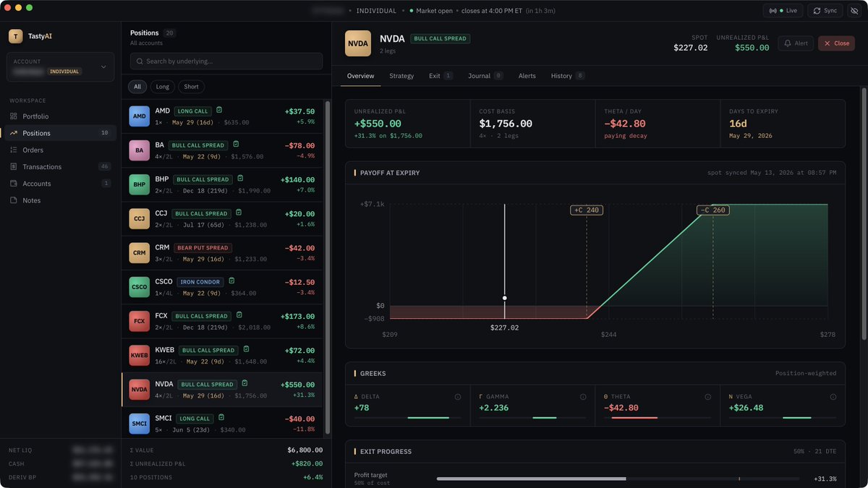Click the Theta info icon
Viewport: 868px width, 488px height.
(708, 397)
